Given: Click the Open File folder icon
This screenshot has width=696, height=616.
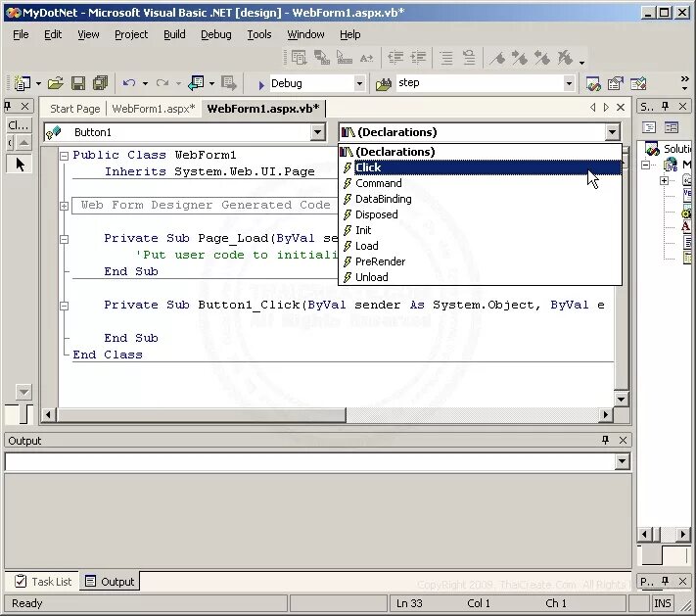Looking at the screenshot, I should 56,83.
